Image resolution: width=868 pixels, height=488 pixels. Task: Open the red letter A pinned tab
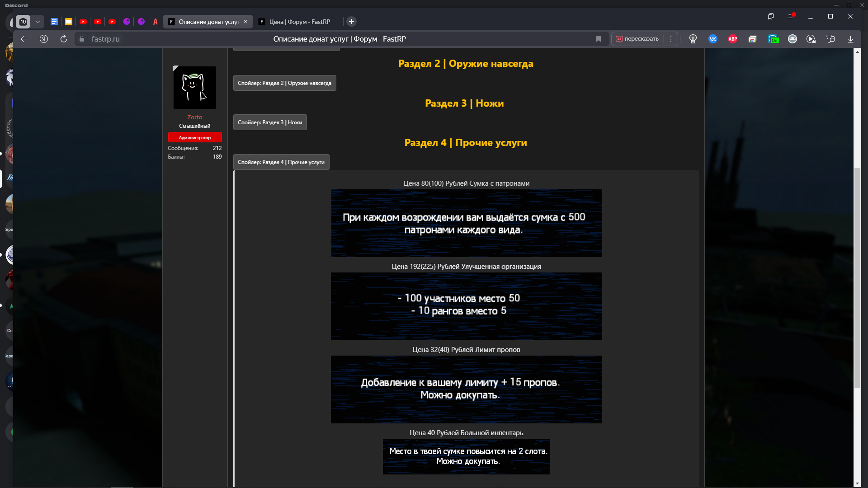pyautogui.click(x=156, y=22)
